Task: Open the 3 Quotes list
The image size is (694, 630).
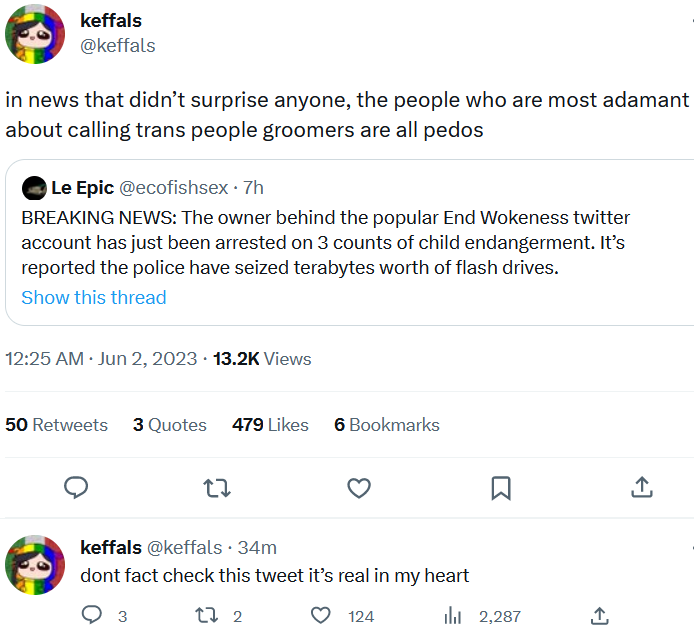Action: click(x=170, y=425)
